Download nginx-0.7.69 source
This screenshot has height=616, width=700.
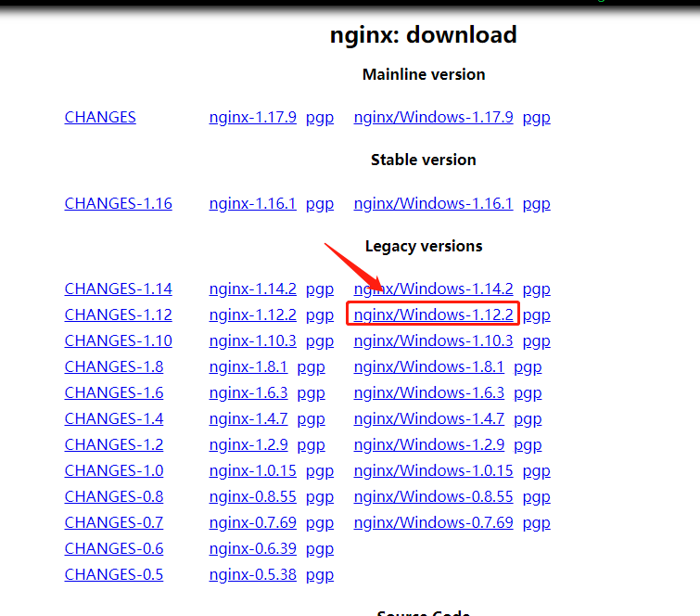(x=253, y=521)
